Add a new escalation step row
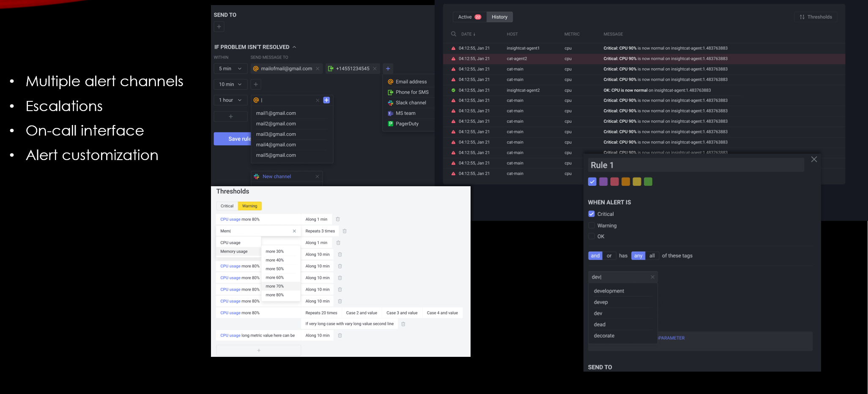Viewport: 868px width, 394px height. (231, 117)
